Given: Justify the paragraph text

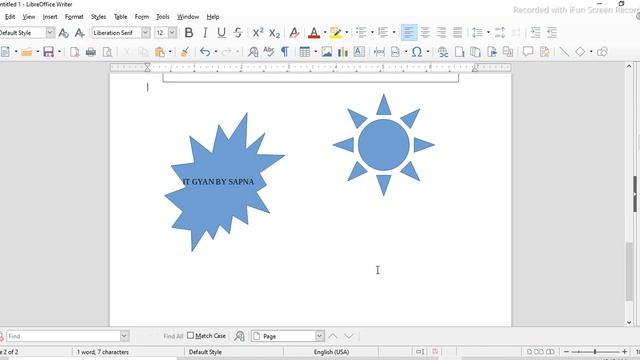Looking at the screenshot, I should tap(458, 33).
